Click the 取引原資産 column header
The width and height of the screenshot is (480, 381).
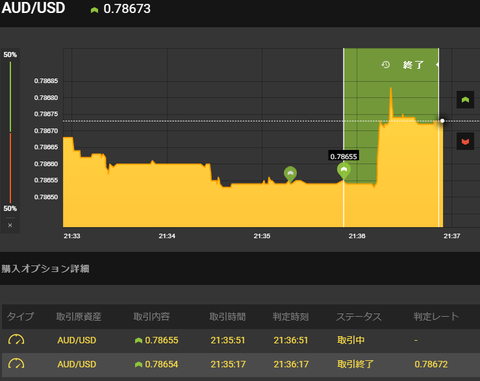tap(78, 316)
